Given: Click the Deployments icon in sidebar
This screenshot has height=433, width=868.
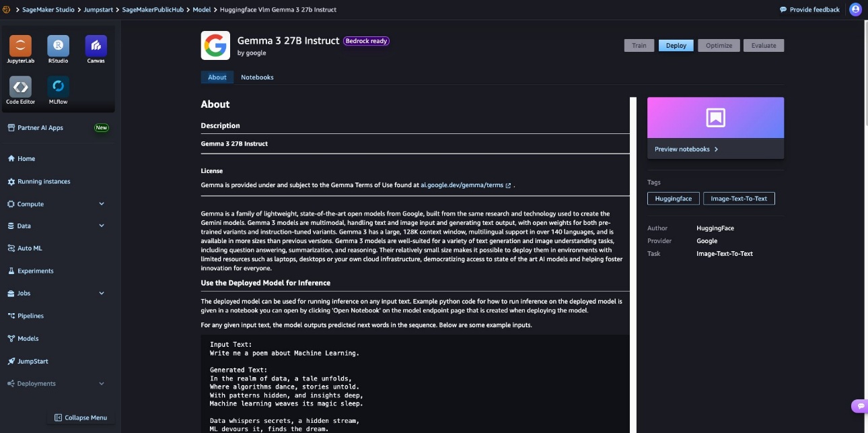Looking at the screenshot, I should (x=11, y=384).
